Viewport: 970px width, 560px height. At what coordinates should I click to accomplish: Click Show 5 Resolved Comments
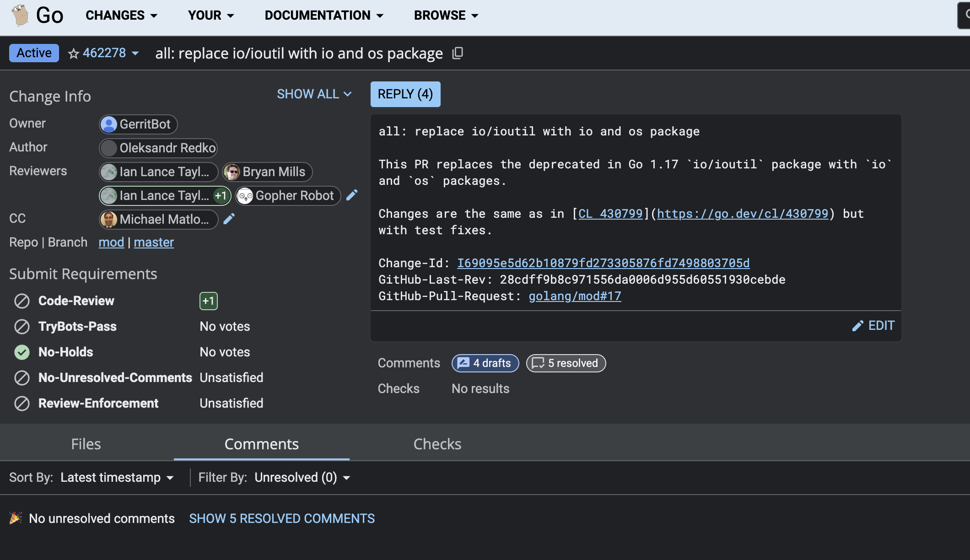282,518
